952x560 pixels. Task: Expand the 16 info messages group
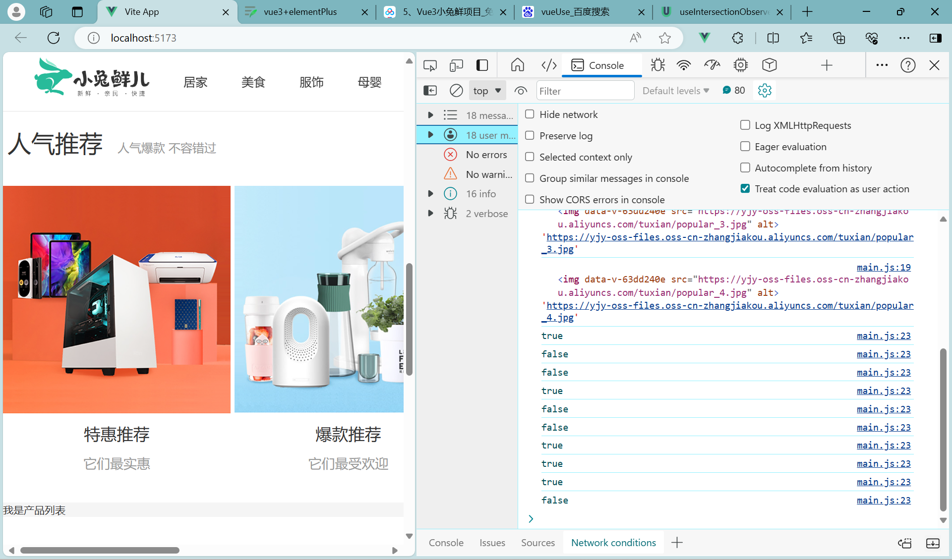(430, 193)
